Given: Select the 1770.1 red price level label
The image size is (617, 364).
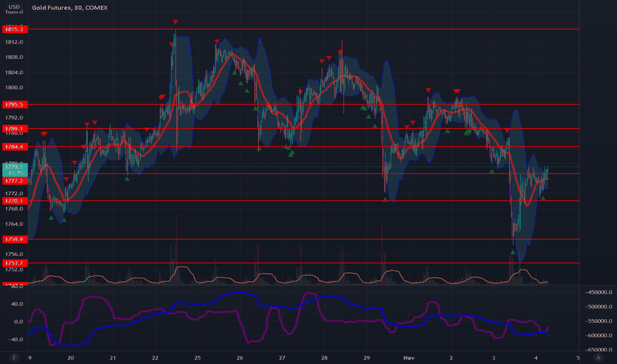Looking at the screenshot, I should point(15,201).
